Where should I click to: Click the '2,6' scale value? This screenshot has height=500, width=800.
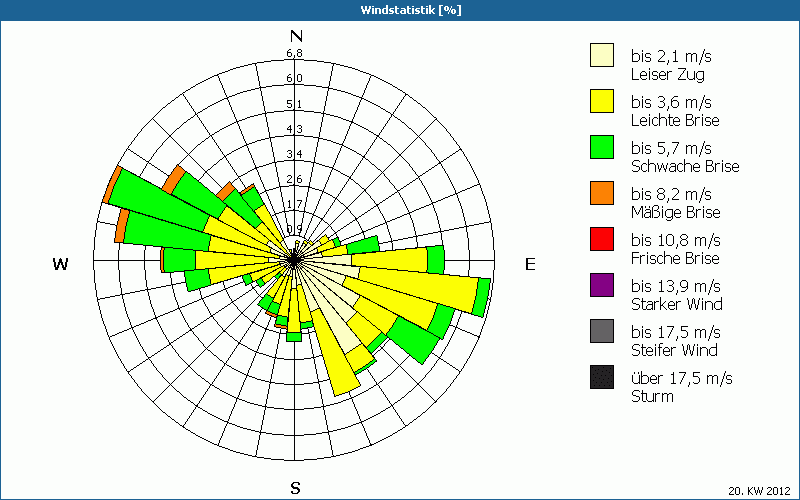(x=294, y=179)
